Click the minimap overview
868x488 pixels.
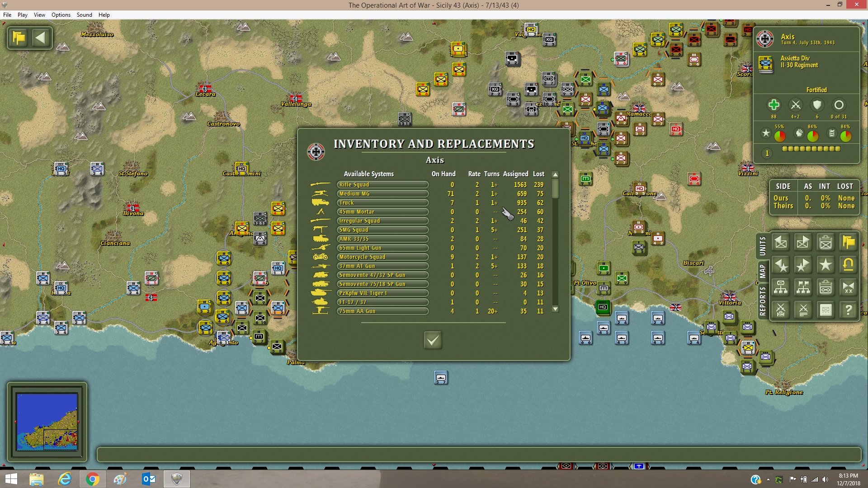(x=47, y=422)
